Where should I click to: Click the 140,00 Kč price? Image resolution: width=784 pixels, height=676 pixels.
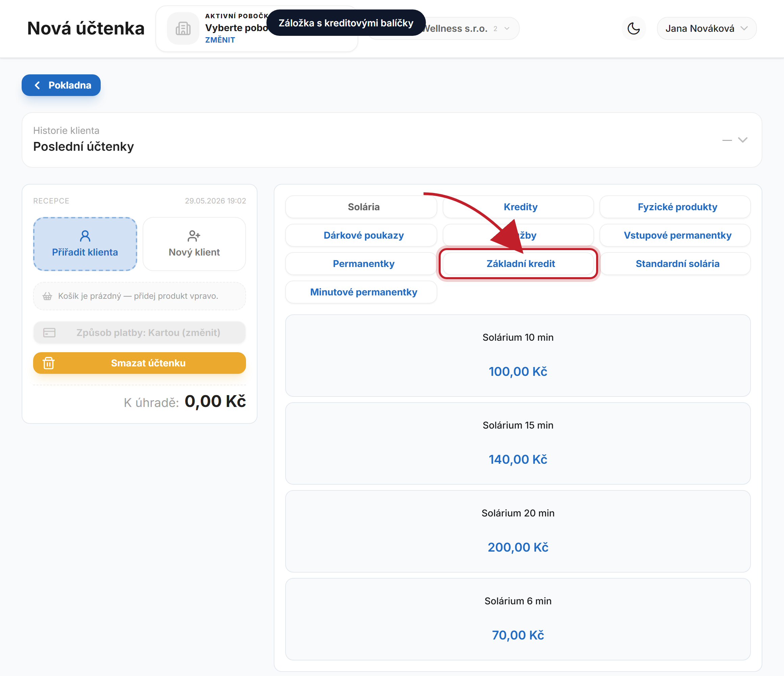pos(518,459)
